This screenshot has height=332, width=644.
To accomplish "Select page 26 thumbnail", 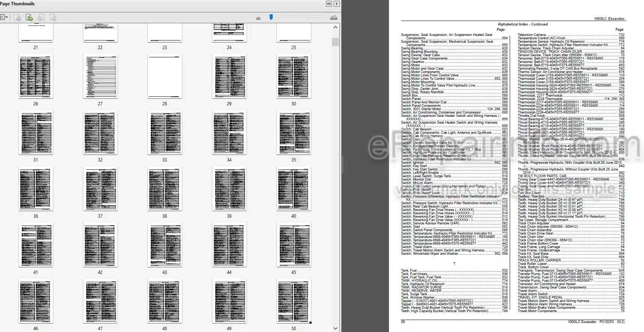I will (x=36, y=76).
